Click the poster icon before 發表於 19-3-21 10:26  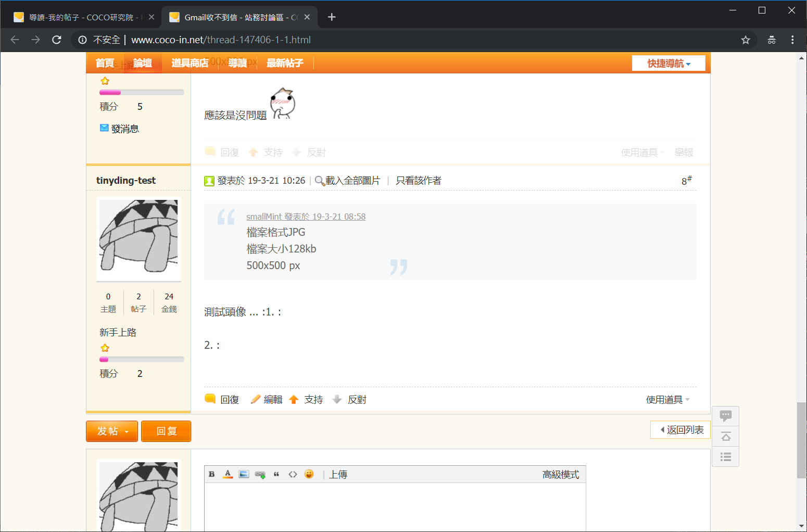209,181
